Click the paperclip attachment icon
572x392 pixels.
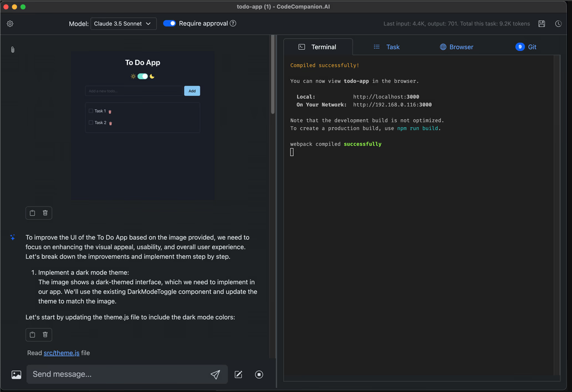(13, 49)
